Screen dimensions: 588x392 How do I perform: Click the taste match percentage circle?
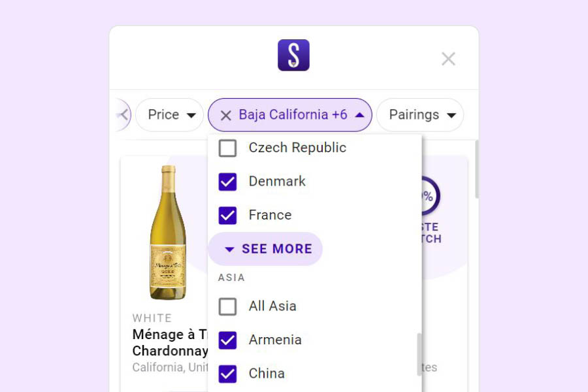pyautogui.click(x=430, y=196)
